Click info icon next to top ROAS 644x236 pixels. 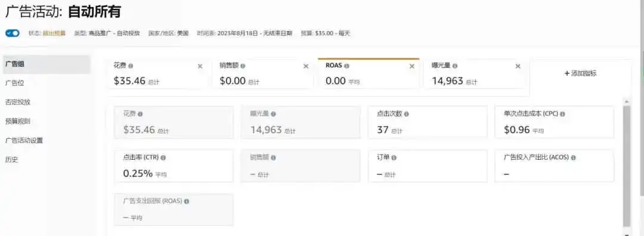tap(346, 66)
